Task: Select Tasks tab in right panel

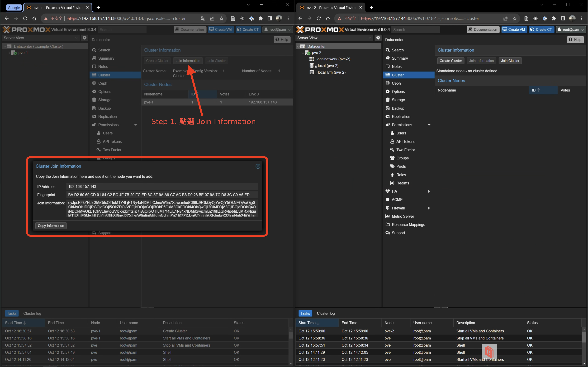Action: 305,313
